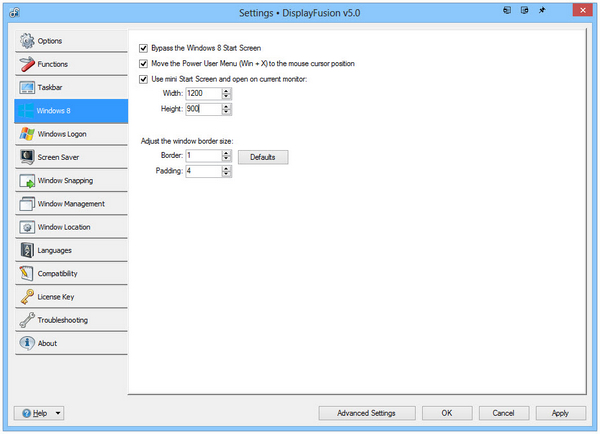The image size is (600, 434).
Task: Open the Help button dropdown arrow
Action: coord(58,413)
